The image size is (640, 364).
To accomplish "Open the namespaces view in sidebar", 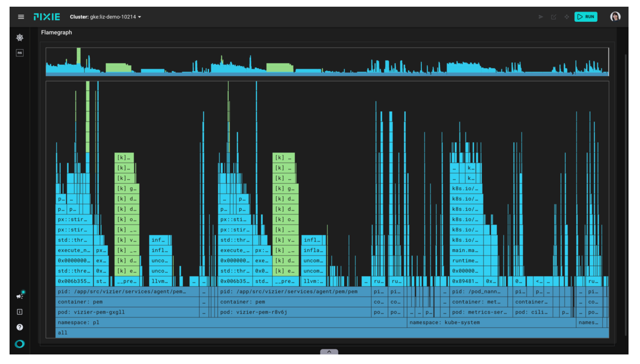I will (x=20, y=53).
